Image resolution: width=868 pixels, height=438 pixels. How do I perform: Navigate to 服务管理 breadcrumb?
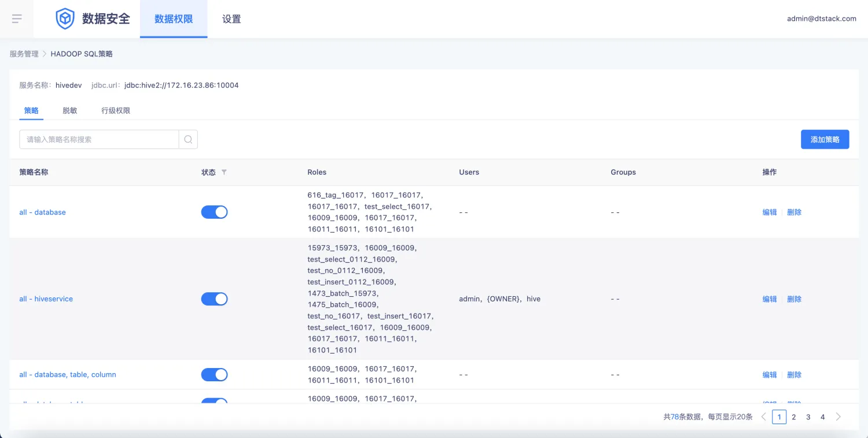pos(24,54)
